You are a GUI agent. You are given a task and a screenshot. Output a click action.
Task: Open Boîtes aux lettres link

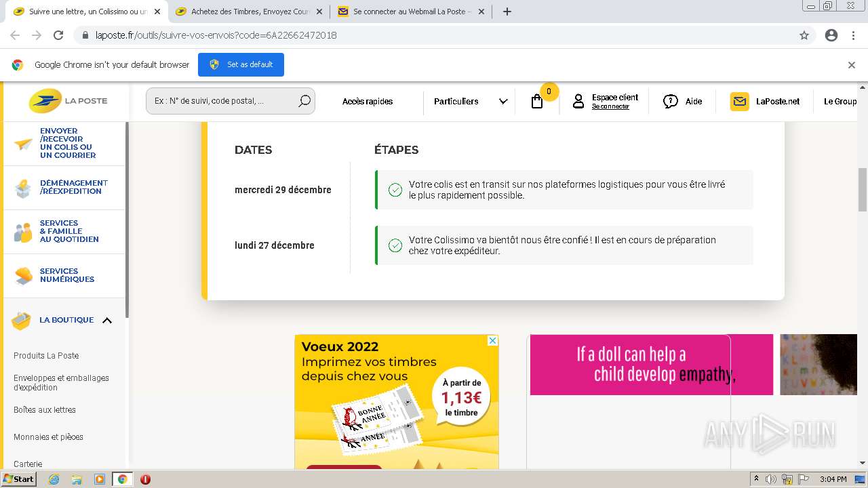(x=45, y=410)
